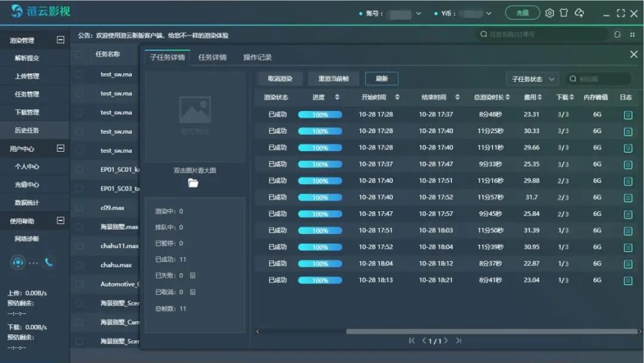Check the select-all box in task header

point(79,54)
